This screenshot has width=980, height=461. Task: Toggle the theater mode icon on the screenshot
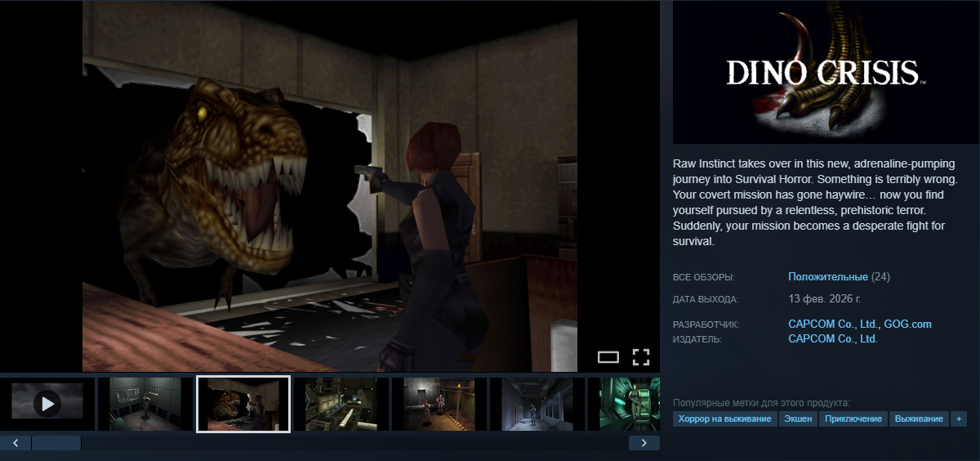click(608, 356)
